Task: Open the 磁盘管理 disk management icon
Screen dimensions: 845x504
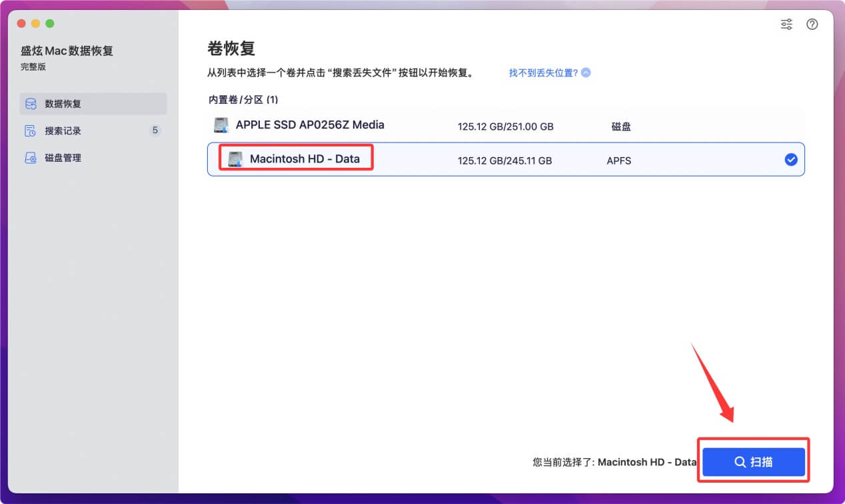Action: coord(31,157)
